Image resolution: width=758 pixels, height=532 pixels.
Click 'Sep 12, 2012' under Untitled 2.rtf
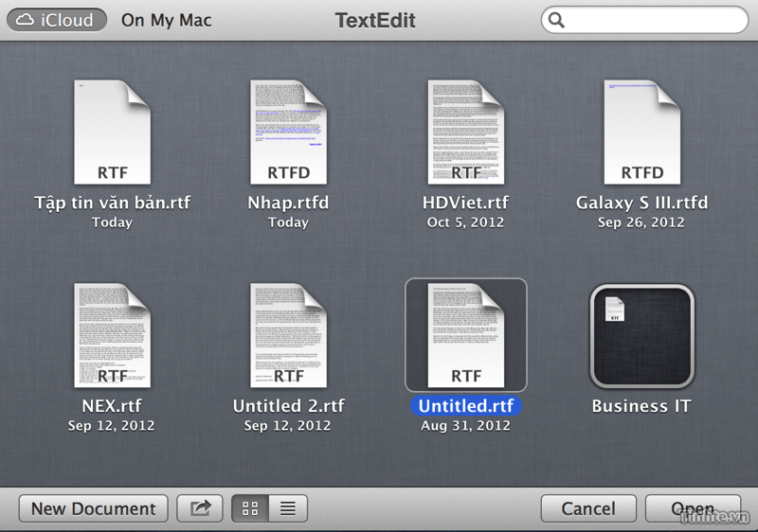(288, 425)
